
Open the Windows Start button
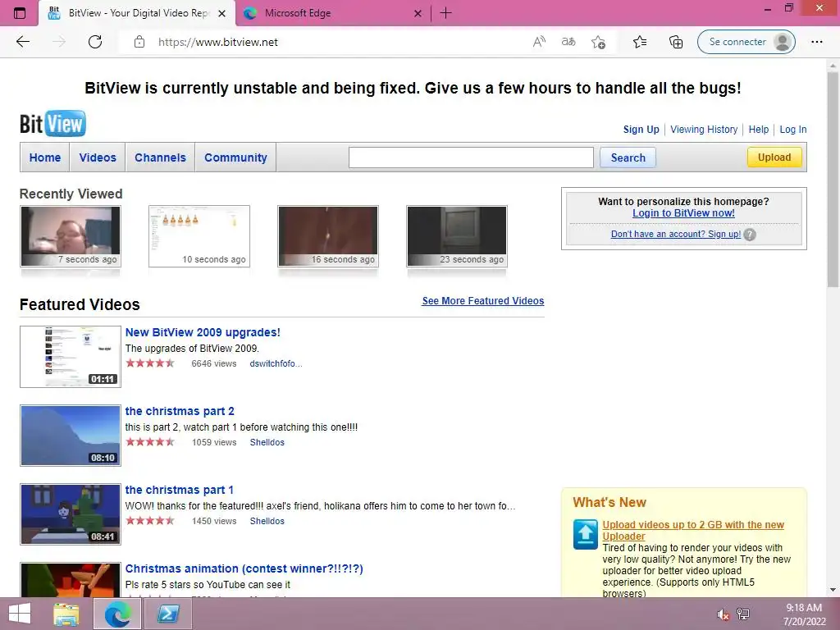point(20,614)
